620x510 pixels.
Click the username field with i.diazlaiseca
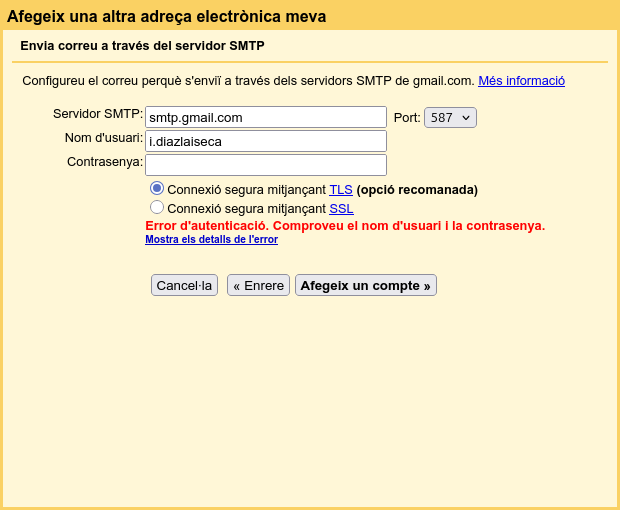(265, 141)
